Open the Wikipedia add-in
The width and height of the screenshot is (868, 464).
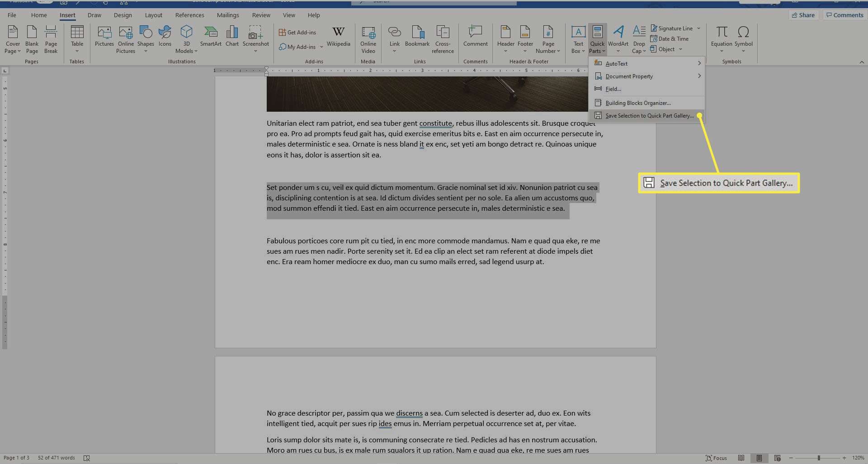click(338, 36)
